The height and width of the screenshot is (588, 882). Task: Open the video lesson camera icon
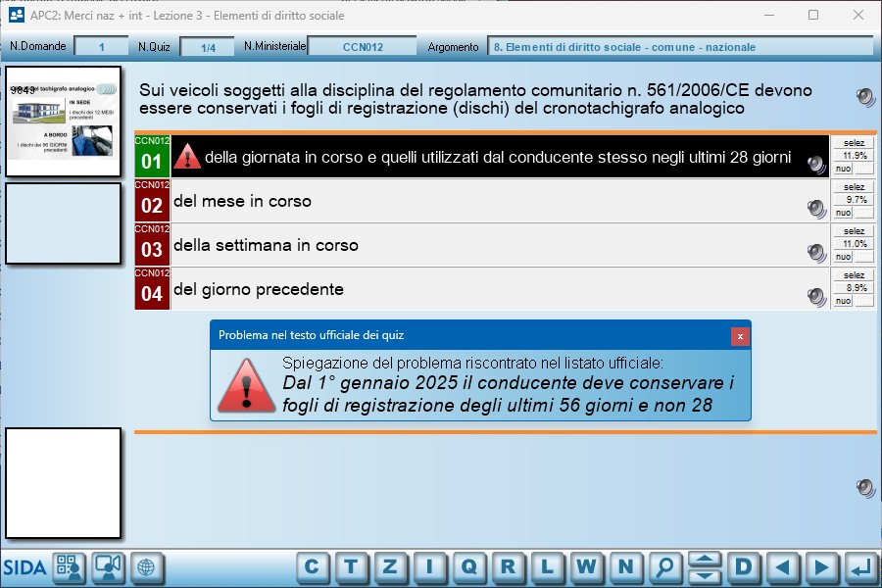(107, 567)
